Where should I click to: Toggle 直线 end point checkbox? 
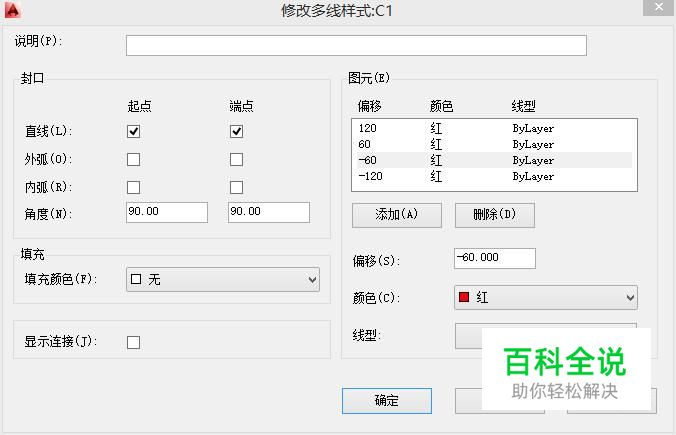click(x=236, y=131)
